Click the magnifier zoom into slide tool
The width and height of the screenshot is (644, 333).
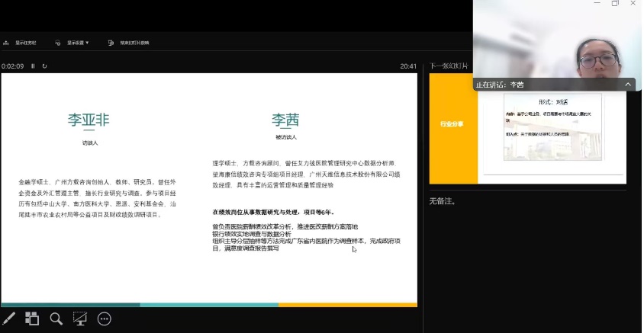point(56,319)
